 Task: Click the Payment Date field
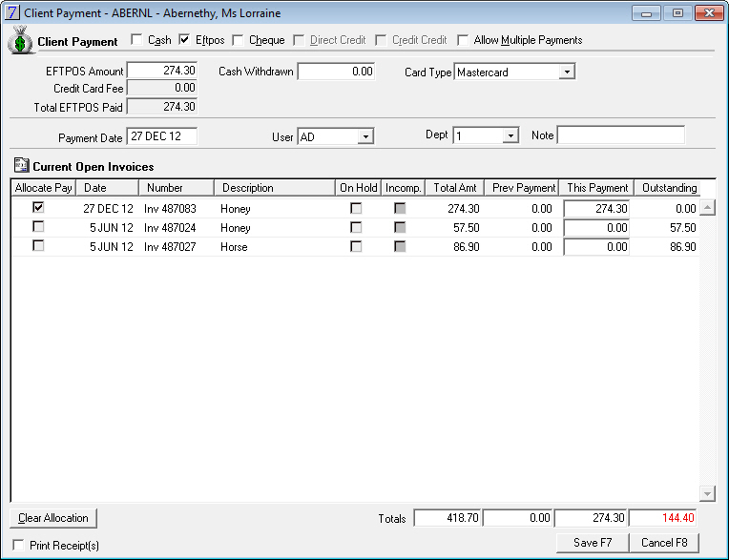162,136
